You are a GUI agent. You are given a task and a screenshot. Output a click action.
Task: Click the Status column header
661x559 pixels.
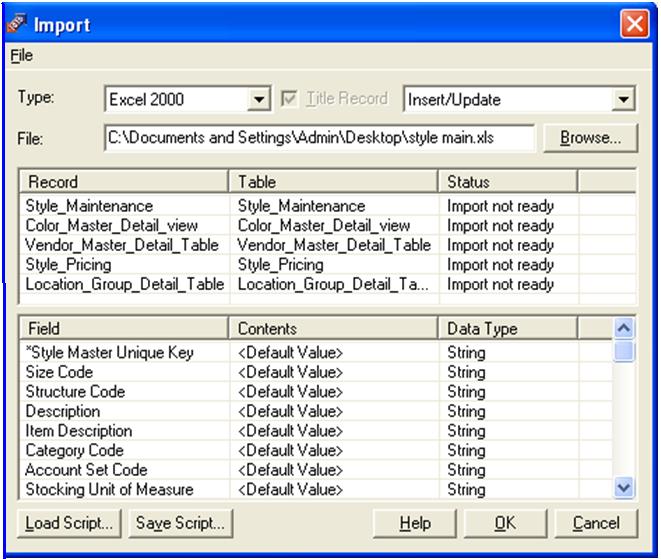point(508,182)
